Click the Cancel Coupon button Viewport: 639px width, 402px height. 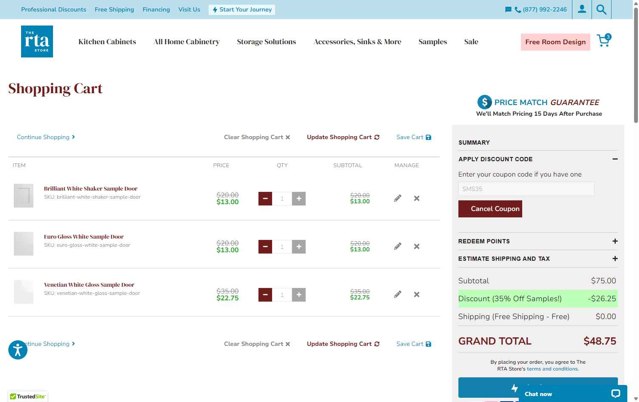click(x=490, y=209)
